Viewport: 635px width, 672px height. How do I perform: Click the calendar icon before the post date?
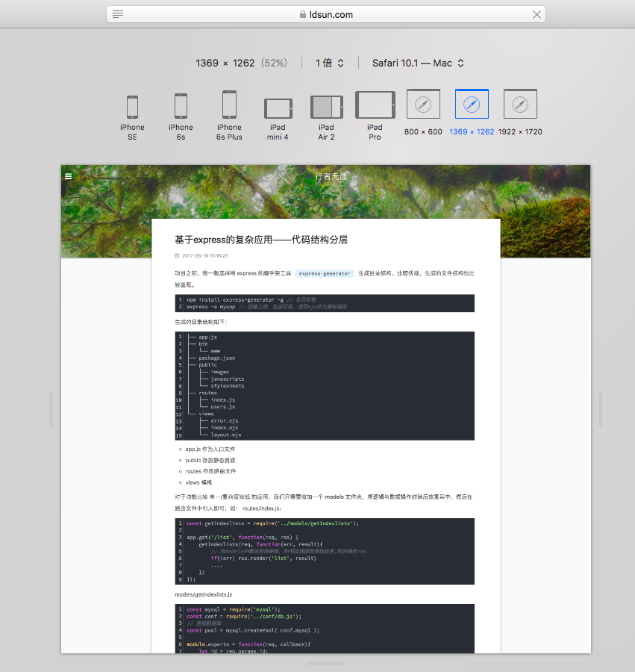(177, 256)
